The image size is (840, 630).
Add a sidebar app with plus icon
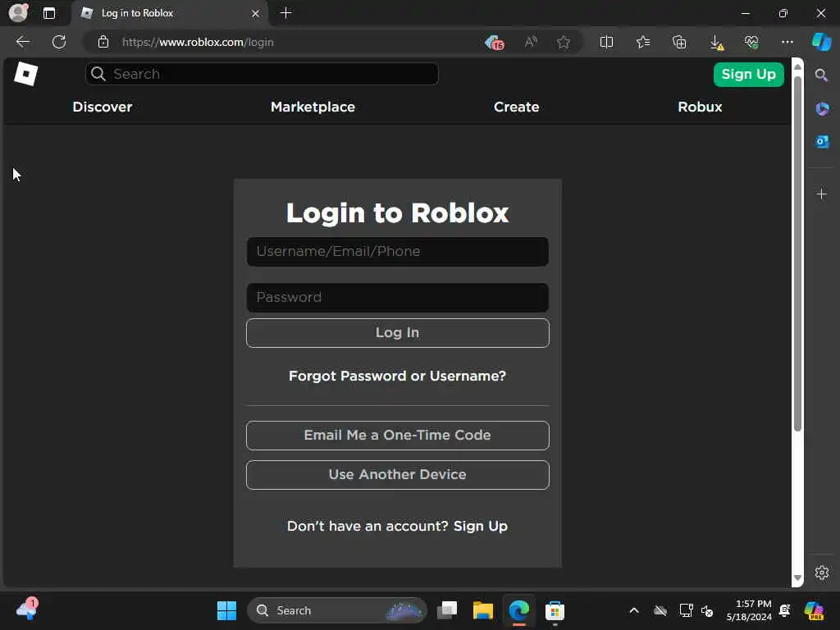(x=822, y=194)
